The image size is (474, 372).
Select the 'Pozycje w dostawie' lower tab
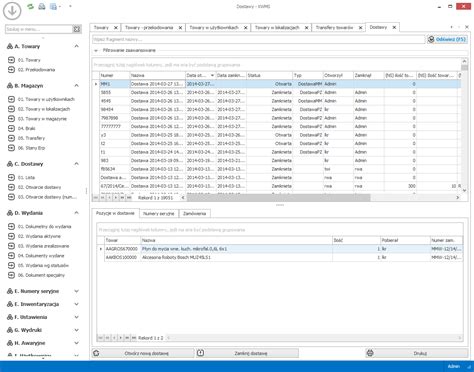[115, 213]
